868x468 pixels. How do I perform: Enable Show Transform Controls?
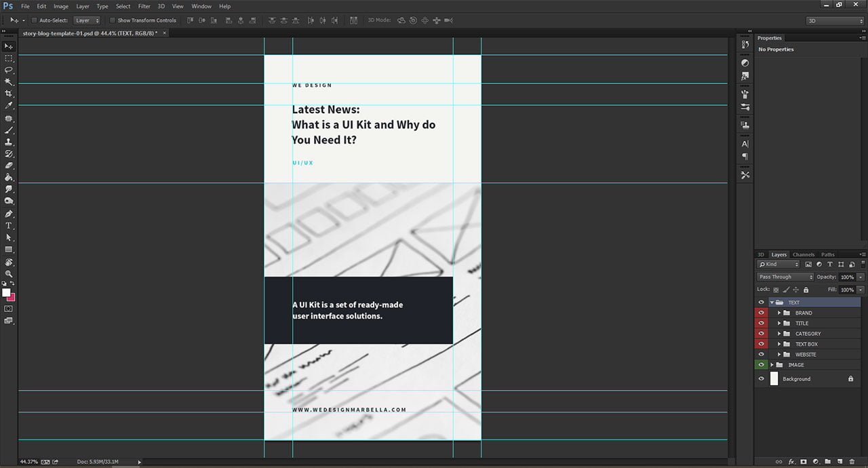pos(113,20)
